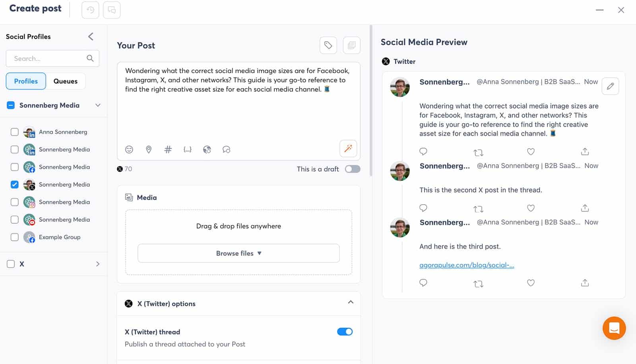Open the agorapulse.com blog link in the preview
This screenshot has height=364, width=636.
467,265
